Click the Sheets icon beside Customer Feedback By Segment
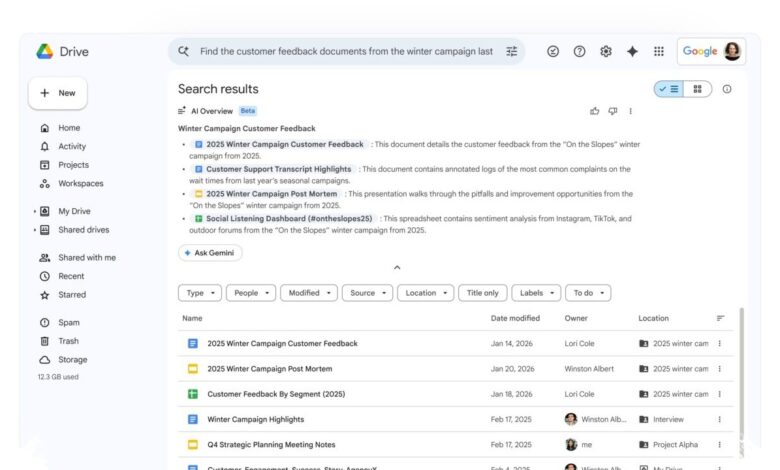The width and height of the screenshot is (780, 470). pos(193,394)
